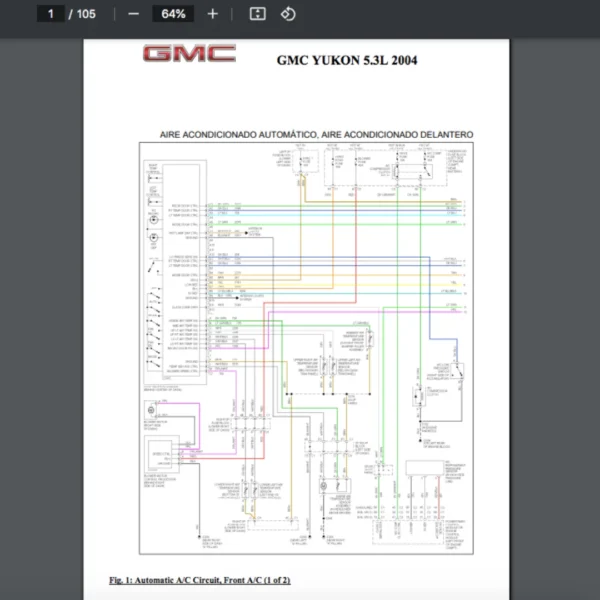600x600 pixels.
Task: Rotate the document counterclockwise
Action: click(x=288, y=14)
